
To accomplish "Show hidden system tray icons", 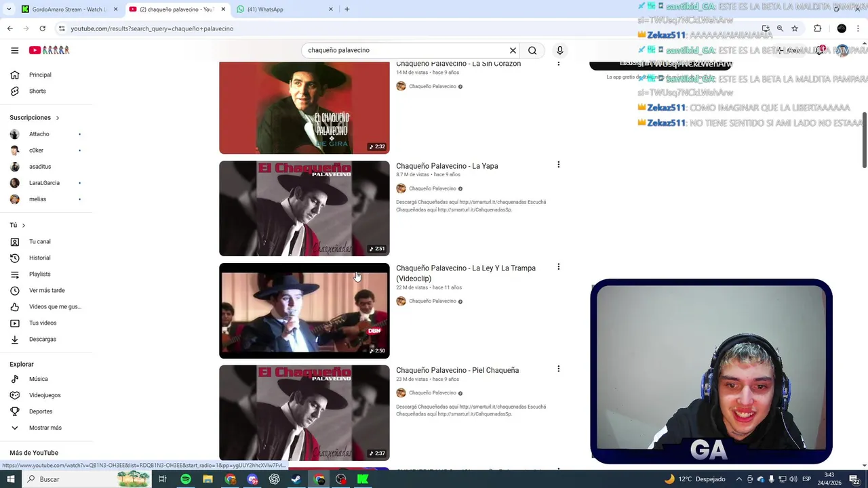I will [x=739, y=479].
